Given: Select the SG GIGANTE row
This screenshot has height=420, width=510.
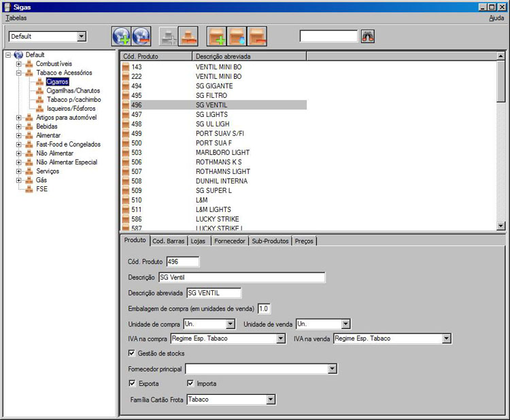Looking at the screenshot, I should (214, 86).
